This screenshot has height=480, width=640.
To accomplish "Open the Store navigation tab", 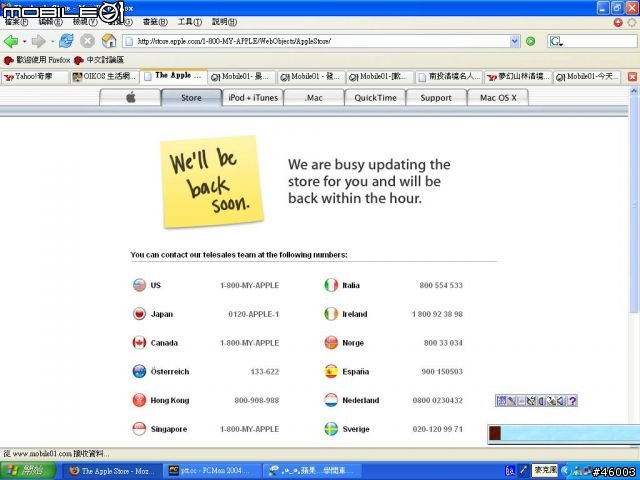I will click(x=191, y=98).
